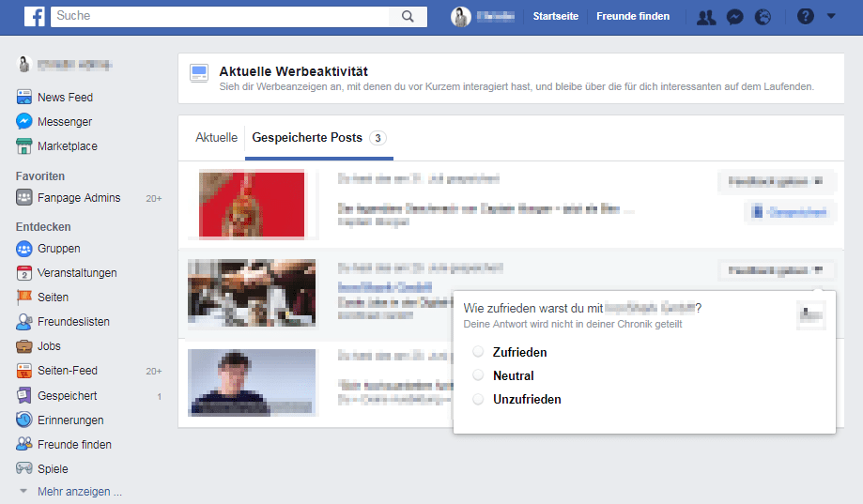Open the Seiten-Feed sidebar link

68,371
